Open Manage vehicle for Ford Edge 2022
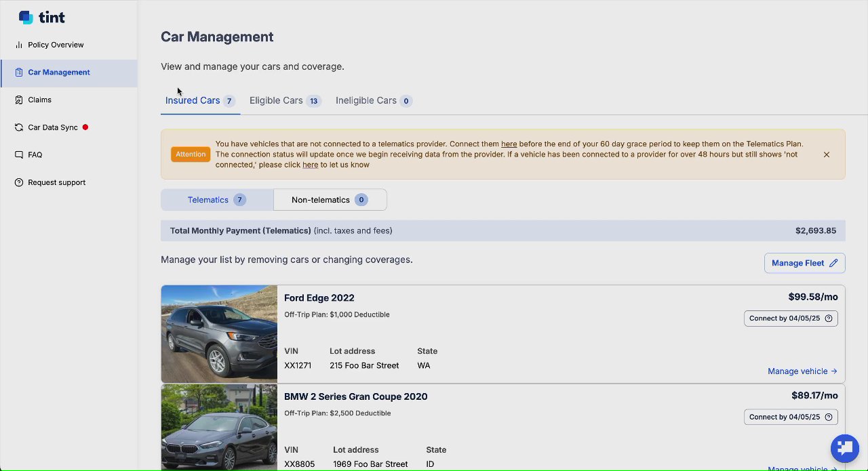 [802, 371]
